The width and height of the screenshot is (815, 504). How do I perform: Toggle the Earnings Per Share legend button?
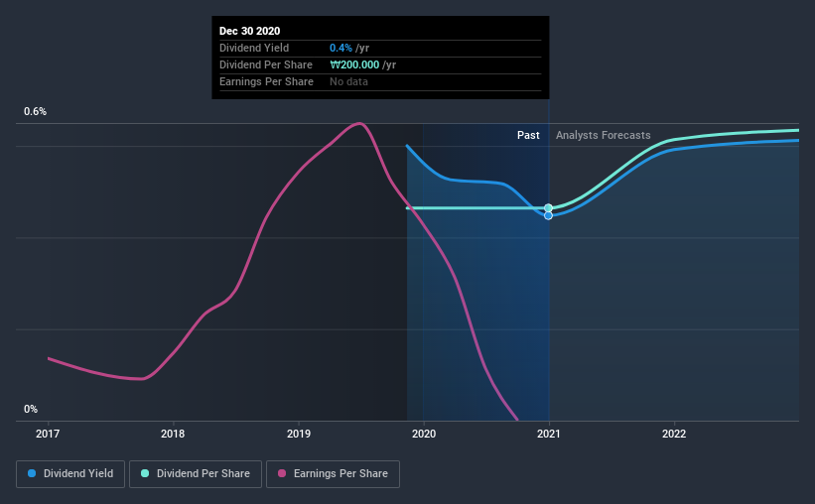click(x=334, y=474)
